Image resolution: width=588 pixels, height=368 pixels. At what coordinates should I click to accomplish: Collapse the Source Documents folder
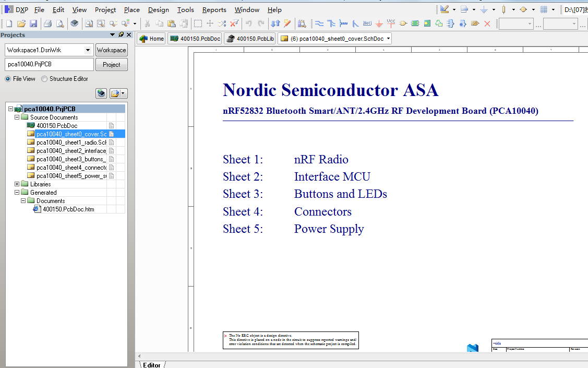(x=17, y=117)
